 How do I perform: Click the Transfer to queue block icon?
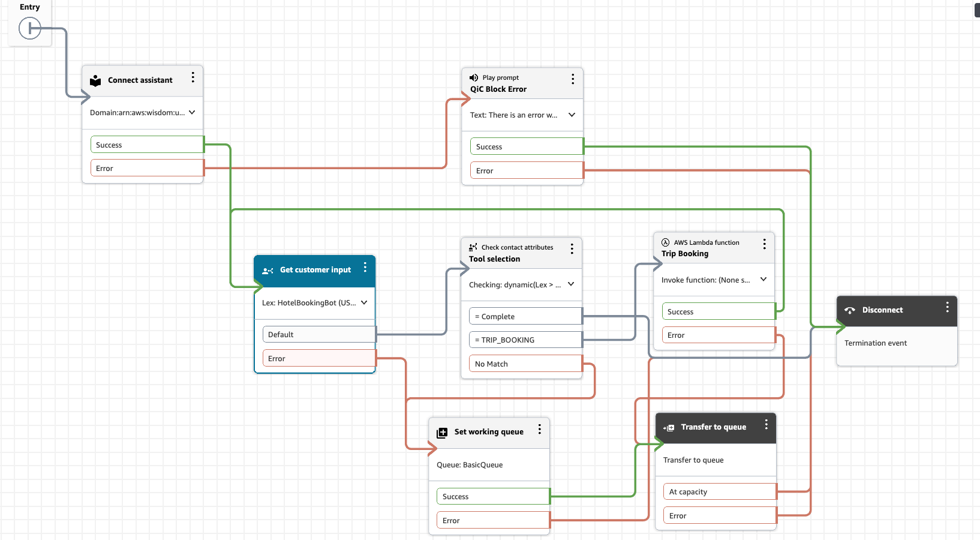pos(668,427)
